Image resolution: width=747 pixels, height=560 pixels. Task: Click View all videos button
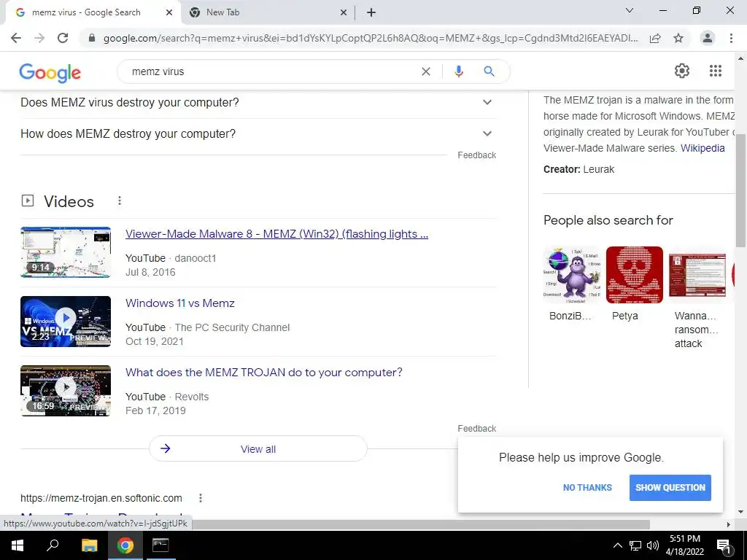(258, 448)
